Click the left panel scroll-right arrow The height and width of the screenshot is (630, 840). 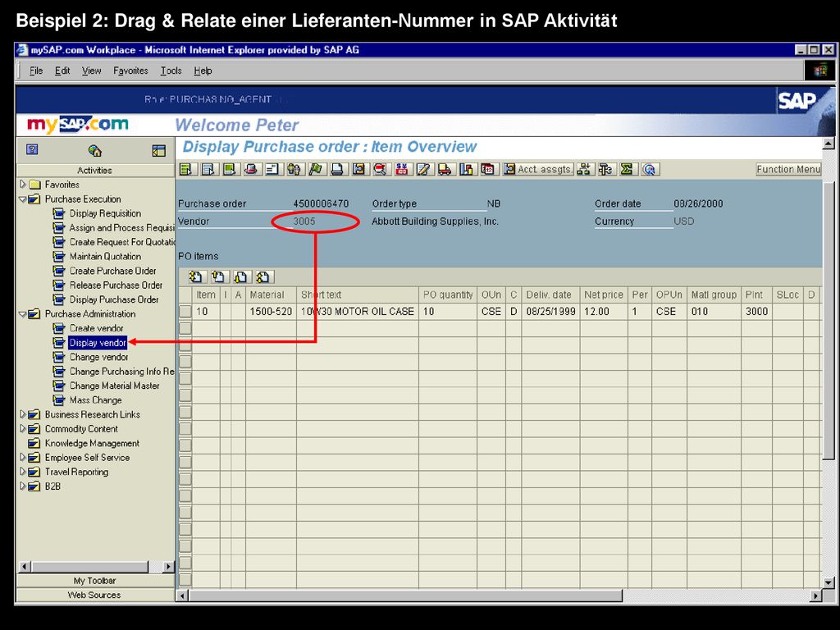click(x=168, y=566)
